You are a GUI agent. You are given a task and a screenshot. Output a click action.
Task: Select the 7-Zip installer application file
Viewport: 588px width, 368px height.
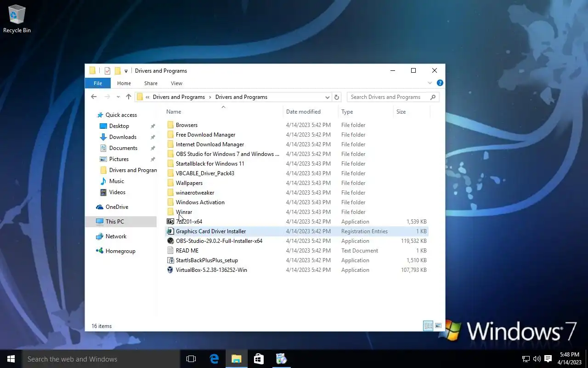click(189, 222)
